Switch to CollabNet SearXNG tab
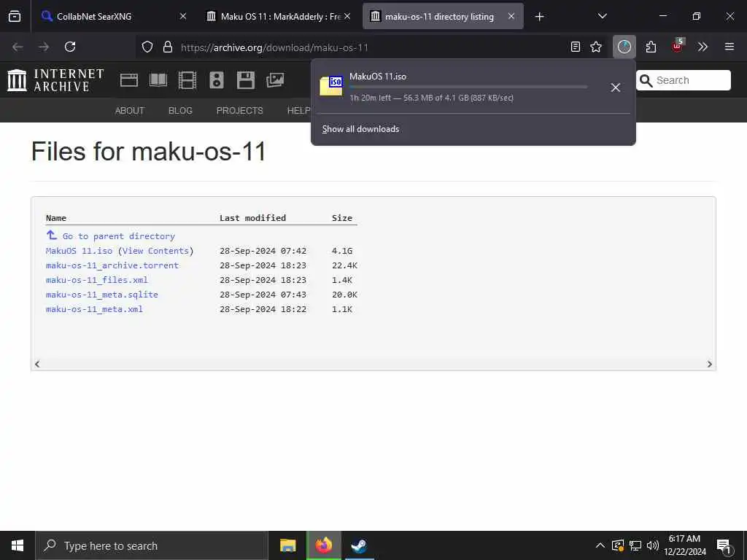This screenshot has height=560, width=747. click(x=113, y=16)
